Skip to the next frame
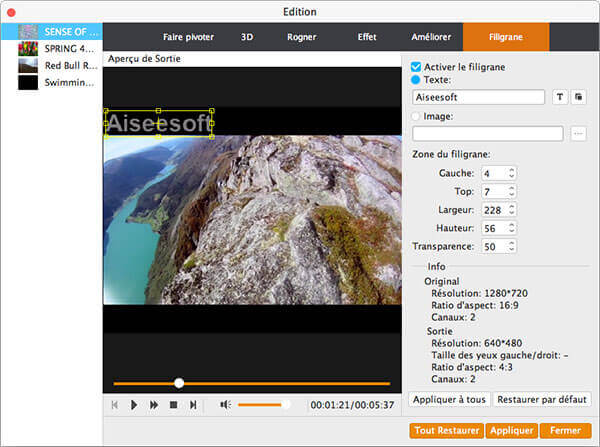 [193, 405]
